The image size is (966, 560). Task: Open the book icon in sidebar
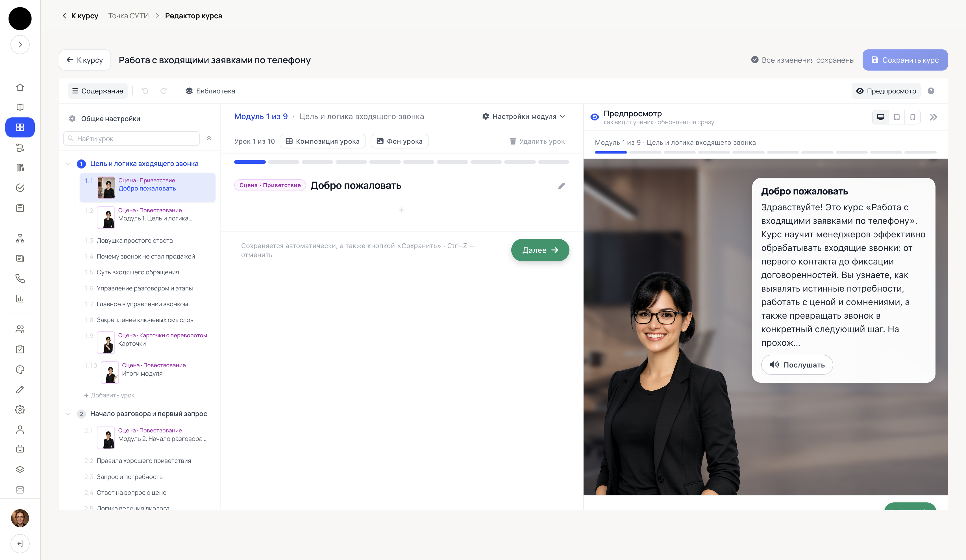point(20,107)
